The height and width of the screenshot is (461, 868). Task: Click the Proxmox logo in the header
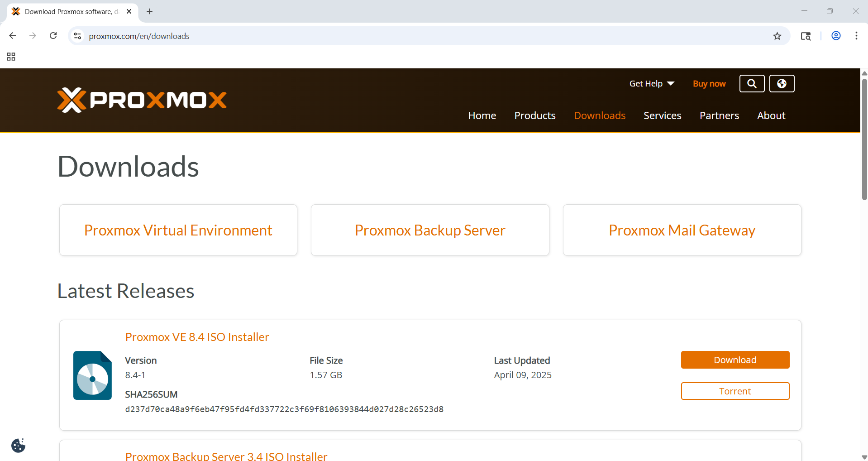point(142,100)
